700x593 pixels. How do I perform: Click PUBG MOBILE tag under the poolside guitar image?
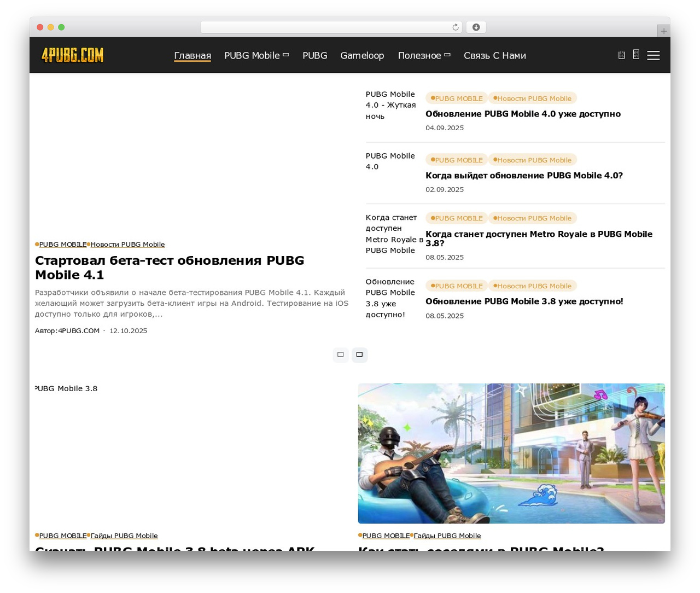pyautogui.click(x=386, y=536)
